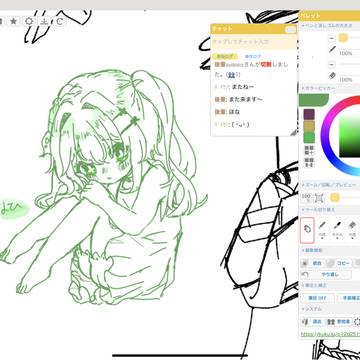This screenshot has width=360, height=360.
Task: Collapse the correction section header
Action: coord(330,285)
